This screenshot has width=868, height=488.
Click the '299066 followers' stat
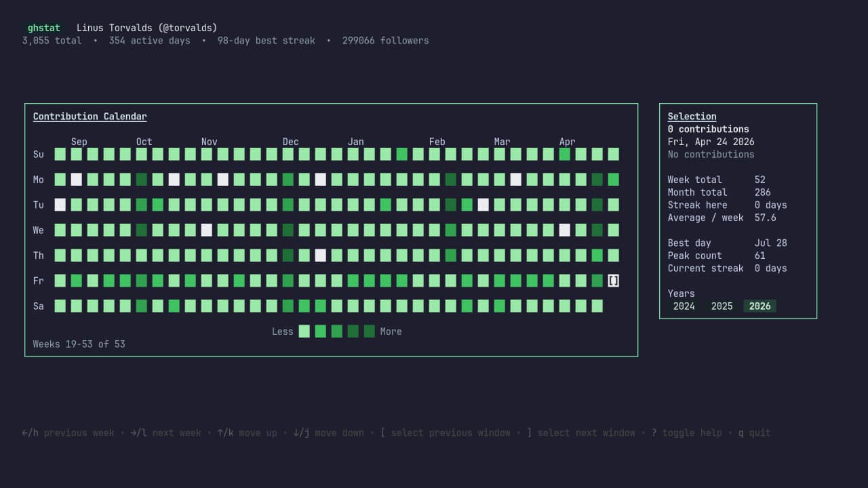(x=385, y=41)
